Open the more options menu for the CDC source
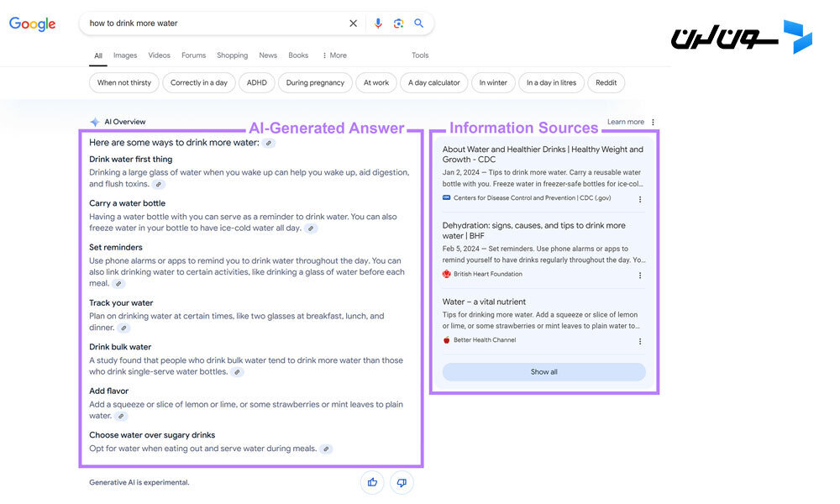Viewport: 840px width, 504px height. point(640,199)
